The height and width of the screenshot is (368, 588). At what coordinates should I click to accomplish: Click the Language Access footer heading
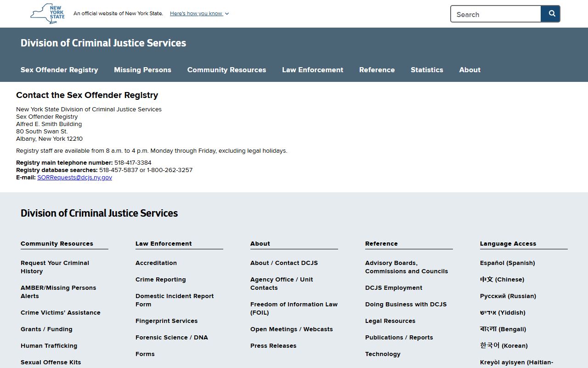[508, 243]
